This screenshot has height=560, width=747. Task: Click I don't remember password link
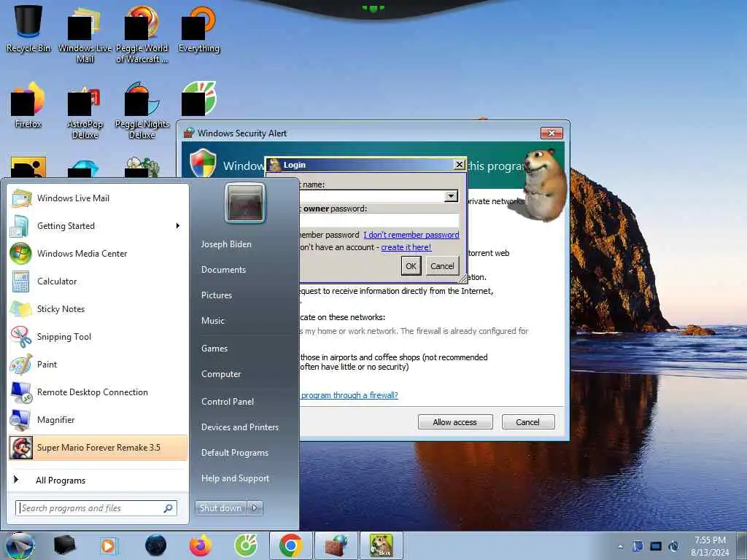[x=411, y=235]
